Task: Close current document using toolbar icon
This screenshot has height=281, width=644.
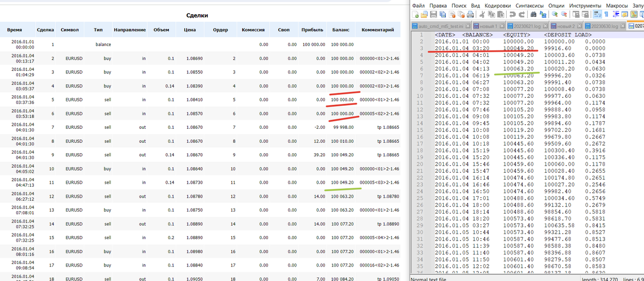Action: [452, 14]
